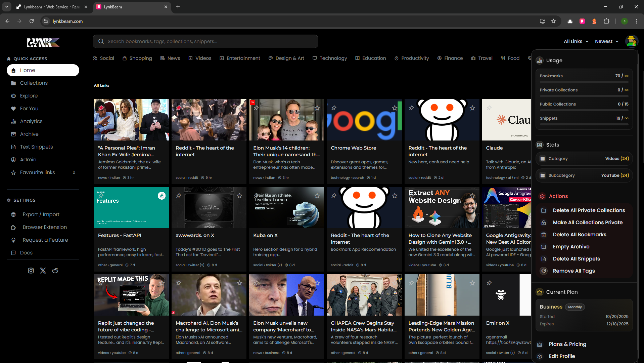Star the Macrohard AI, Elon Musk's challenge card

(x=239, y=283)
